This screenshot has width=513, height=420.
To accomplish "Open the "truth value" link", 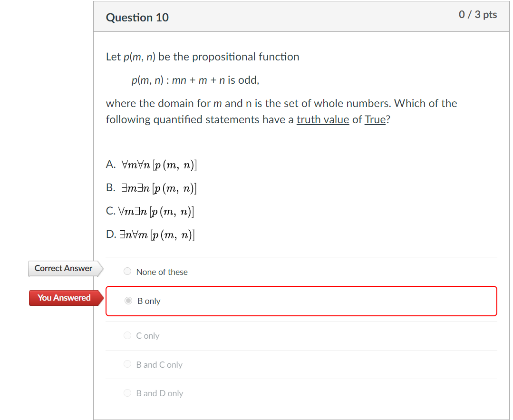I will point(323,119).
